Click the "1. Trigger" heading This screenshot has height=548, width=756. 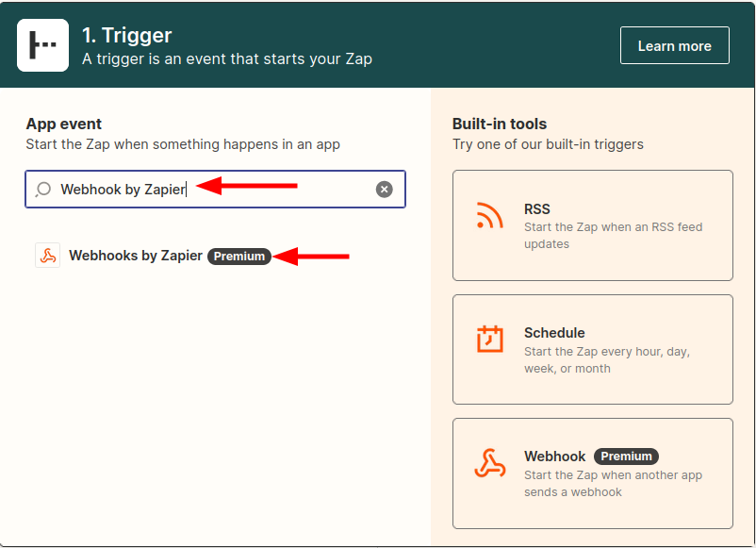point(127,36)
